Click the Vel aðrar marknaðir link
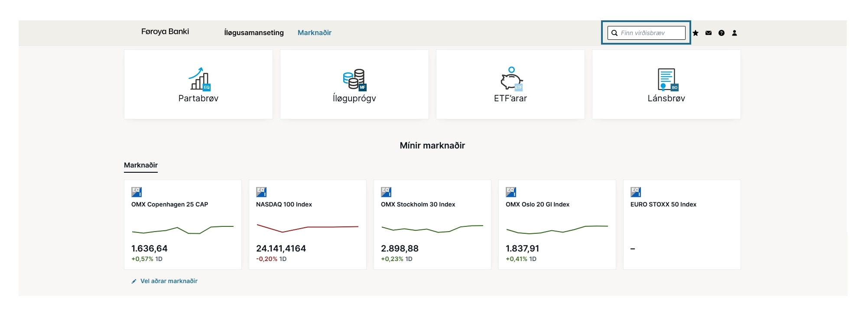868x316 pixels. coord(169,281)
